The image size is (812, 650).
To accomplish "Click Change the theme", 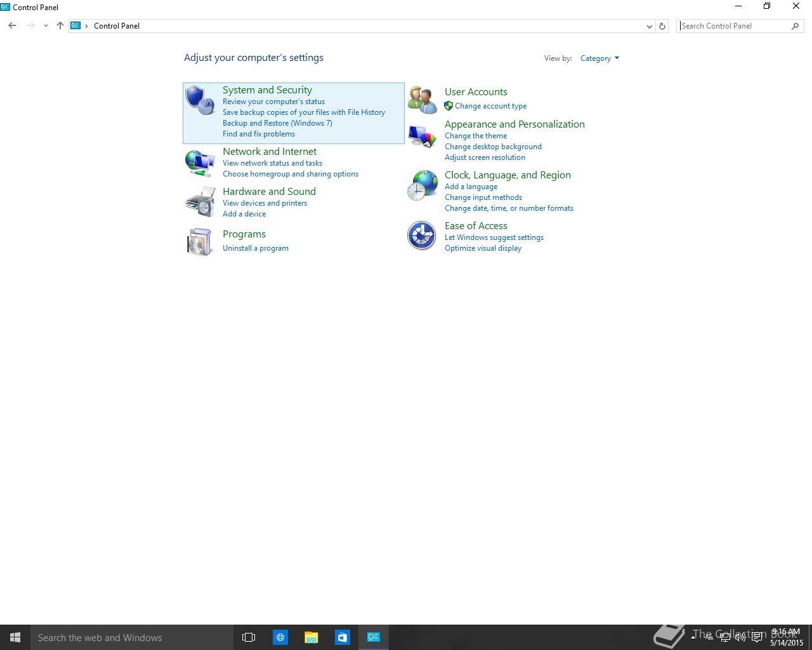I will coord(476,136).
